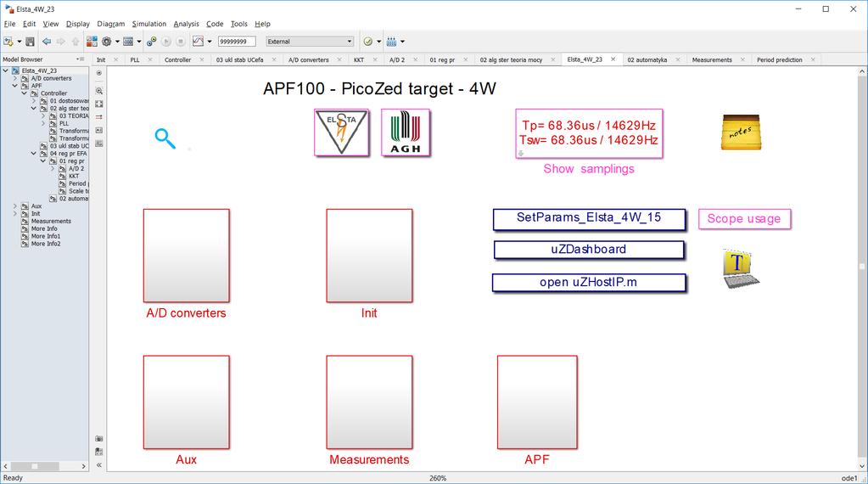Expand A/D converters node in Model Browser
The image size is (868, 484).
[x=15, y=79]
